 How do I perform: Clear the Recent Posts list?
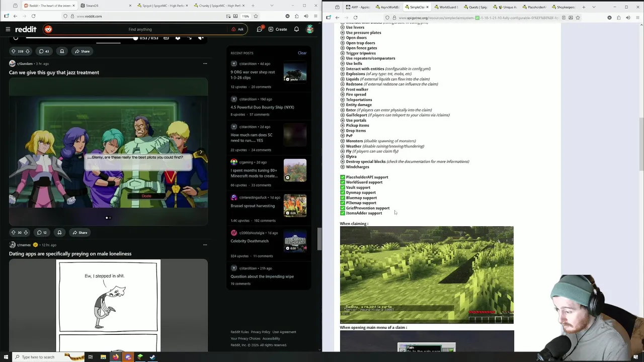302,53
